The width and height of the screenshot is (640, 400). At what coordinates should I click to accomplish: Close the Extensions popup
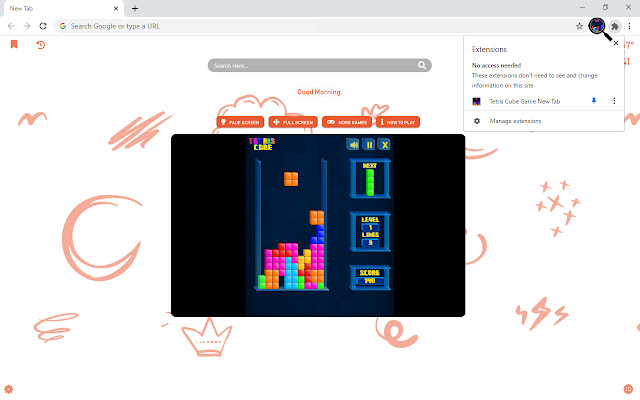tap(615, 45)
